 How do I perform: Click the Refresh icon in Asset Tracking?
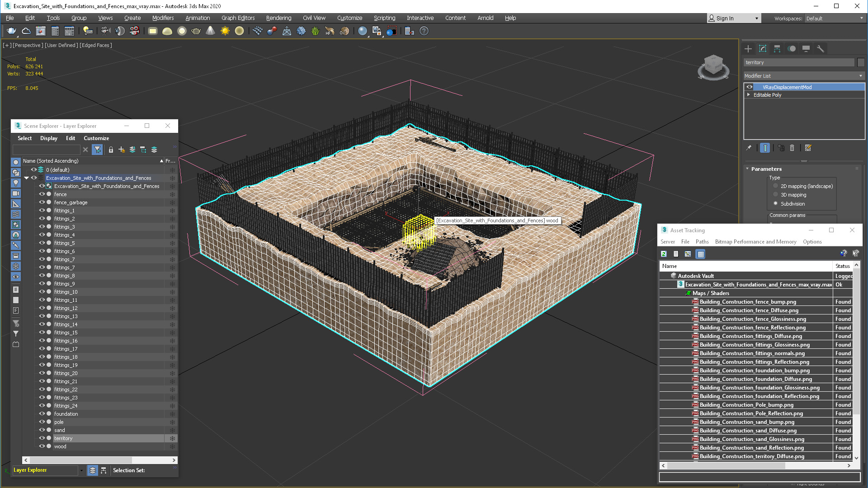(x=664, y=254)
